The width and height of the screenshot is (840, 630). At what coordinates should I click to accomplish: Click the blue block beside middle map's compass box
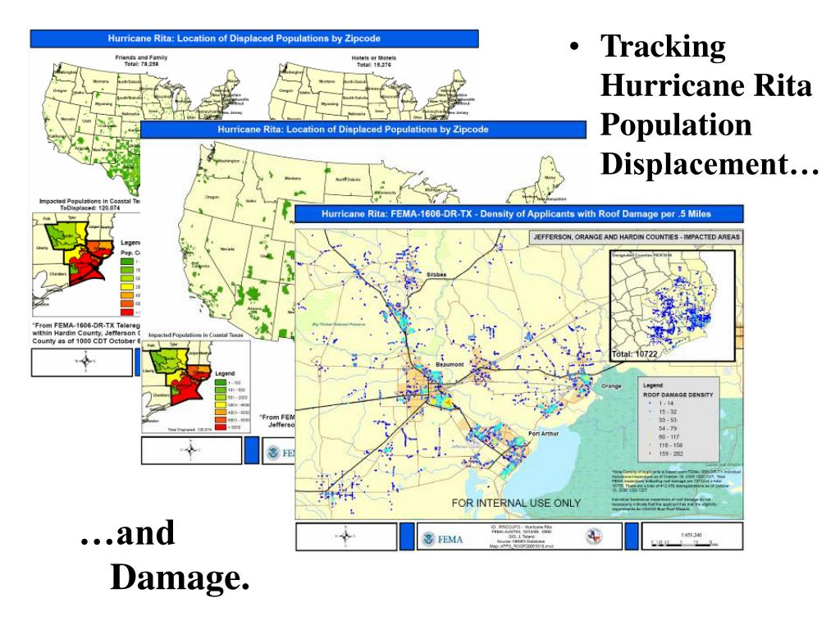tap(252, 450)
